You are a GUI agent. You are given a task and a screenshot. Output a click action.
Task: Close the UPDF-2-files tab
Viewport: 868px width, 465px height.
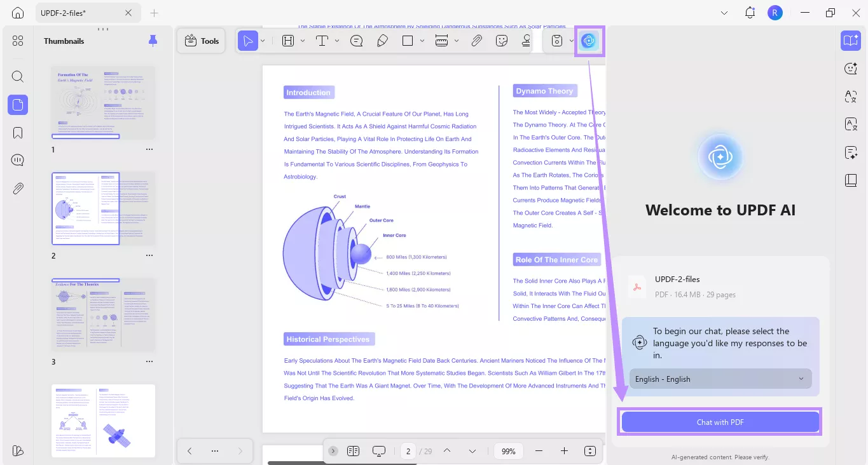pyautogui.click(x=128, y=13)
